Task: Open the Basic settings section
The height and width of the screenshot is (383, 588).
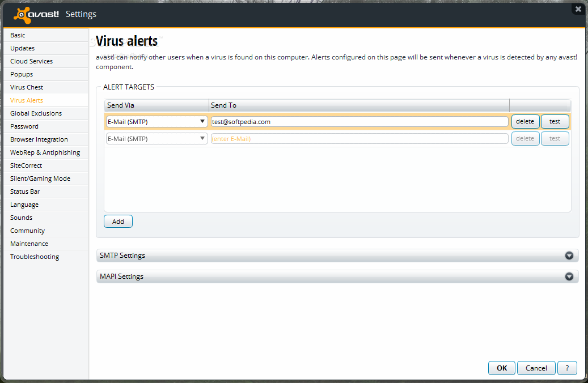Action: (46, 35)
